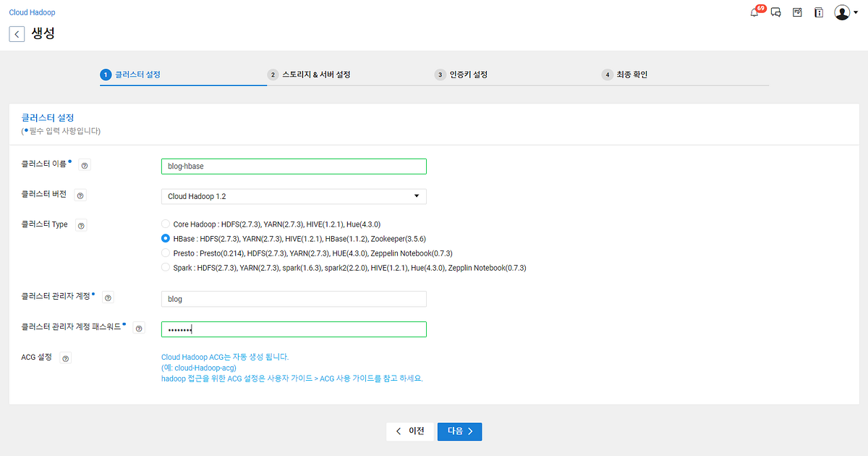Click help icon beside 클러스터 관리자 계정
This screenshot has height=456, width=868.
coord(108,297)
